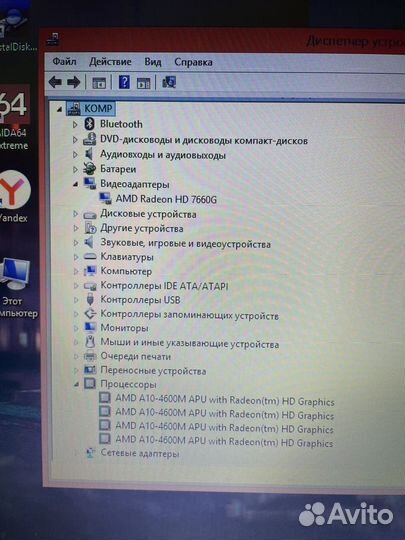Open the Вид menu
This screenshot has height=540, width=405.
(153, 62)
